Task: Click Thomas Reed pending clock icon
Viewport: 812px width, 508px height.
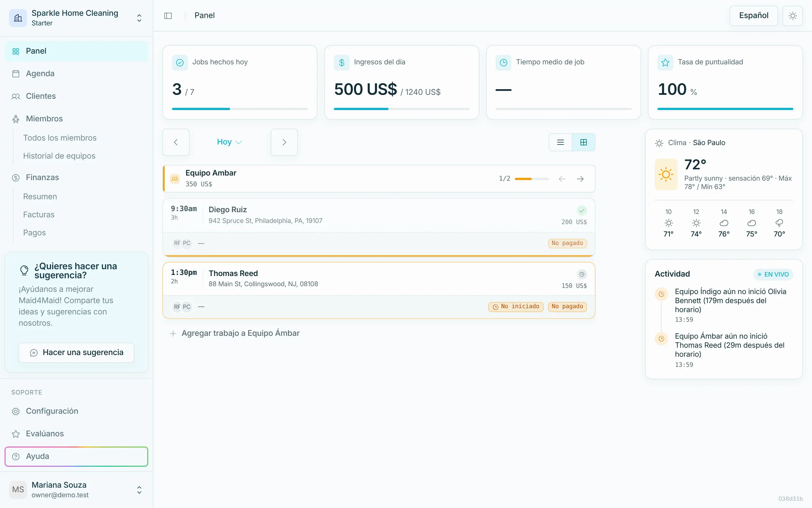Action: click(x=582, y=275)
